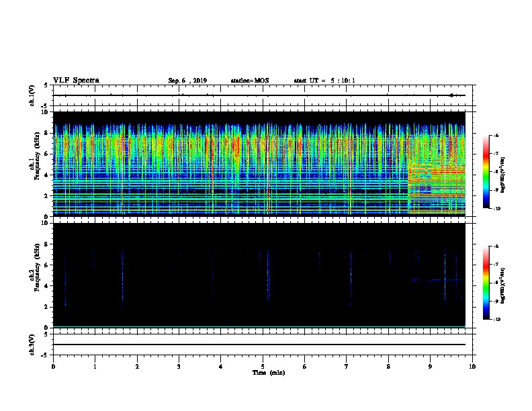Image resolution: width=532 pixels, height=411 pixels.
Task: Click the "9" tick on the time axis
Action: pyautogui.click(x=430, y=366)
